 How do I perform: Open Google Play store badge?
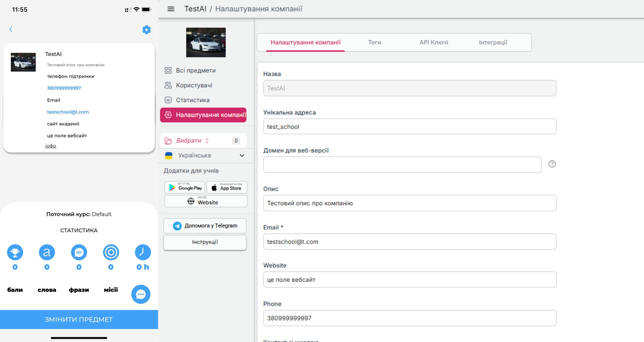click(x=185, y=187)
